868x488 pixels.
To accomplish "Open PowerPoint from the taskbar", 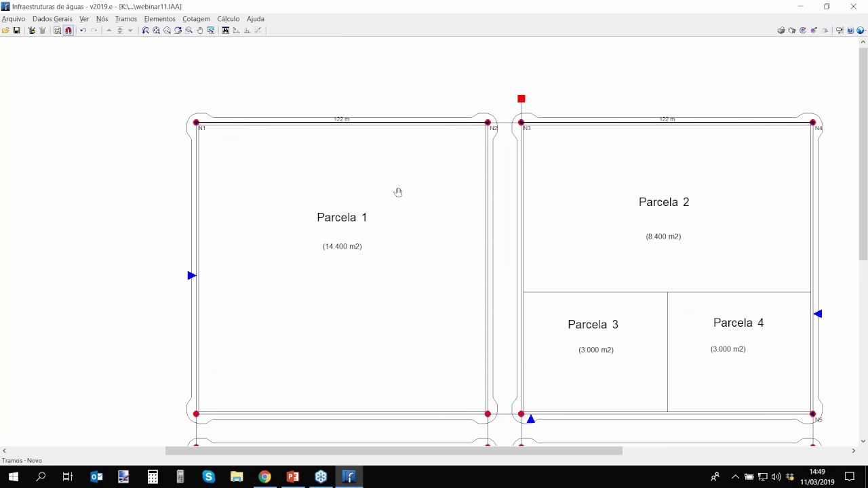I will pyautogui.click(x=292, y=477).
